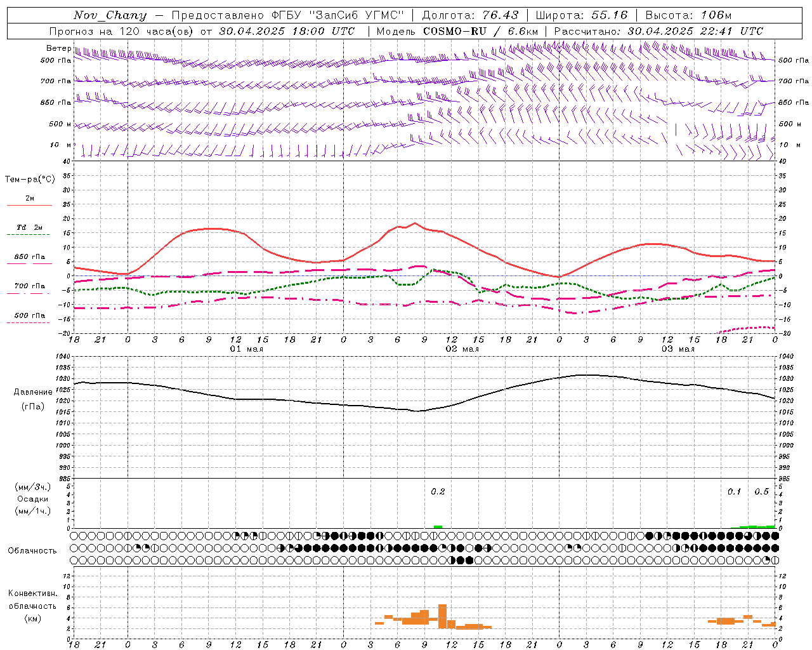Image resolution: width=812 pixels, height=650 pixels.
Task: Click the (км) units label
Action: 32,618
